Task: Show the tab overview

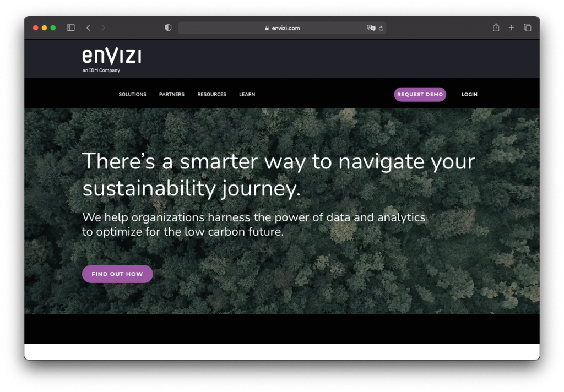Action: (x=527, y=27)
